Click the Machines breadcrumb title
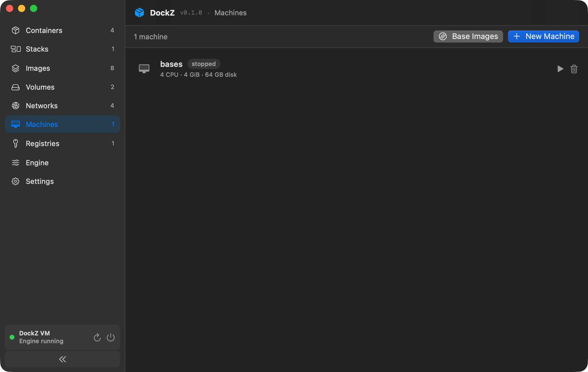 pos(231,13)
